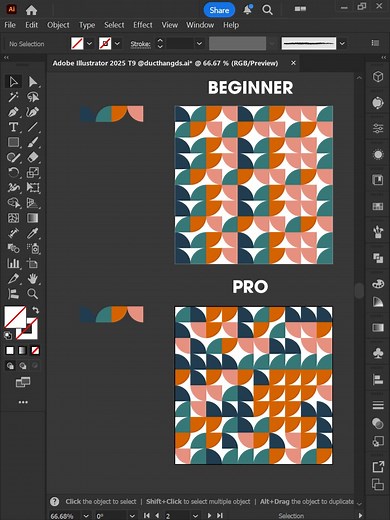Screen dimensions: 390x520
Task: Select the Line Segment tool
Action: click(33, 127)
